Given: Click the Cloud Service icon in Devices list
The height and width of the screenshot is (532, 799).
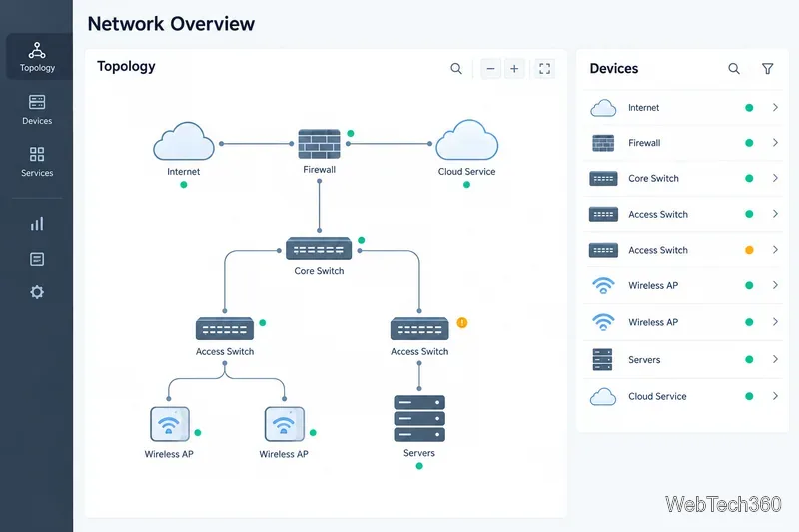Looking at the screenshot, I should coord(603,396).
